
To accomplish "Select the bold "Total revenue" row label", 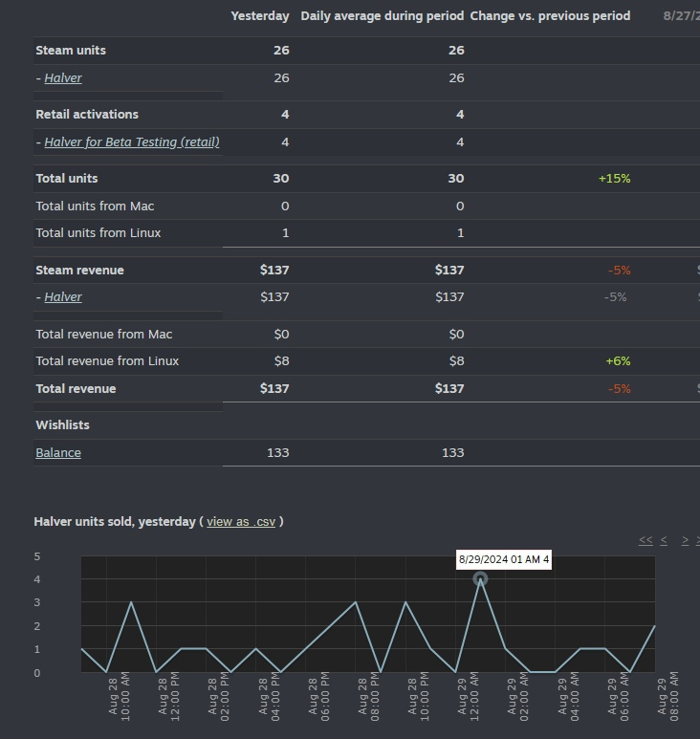I will (x=76, y=389).
